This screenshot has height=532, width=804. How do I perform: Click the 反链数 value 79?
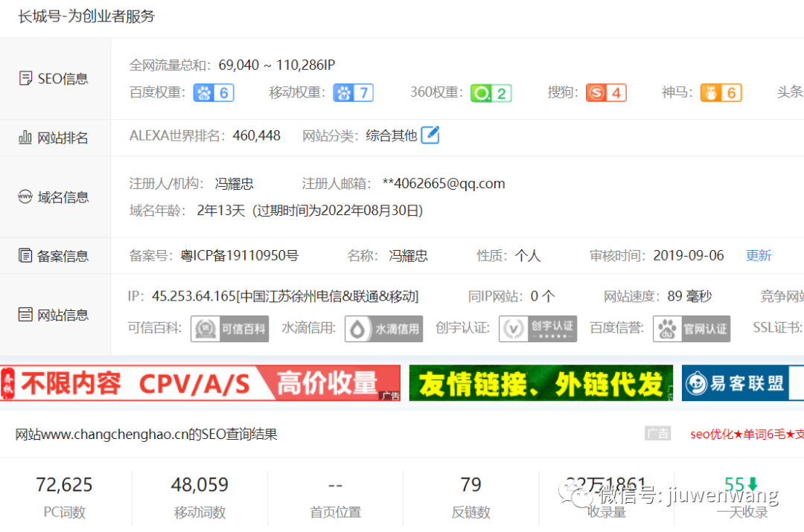point(470,485)
